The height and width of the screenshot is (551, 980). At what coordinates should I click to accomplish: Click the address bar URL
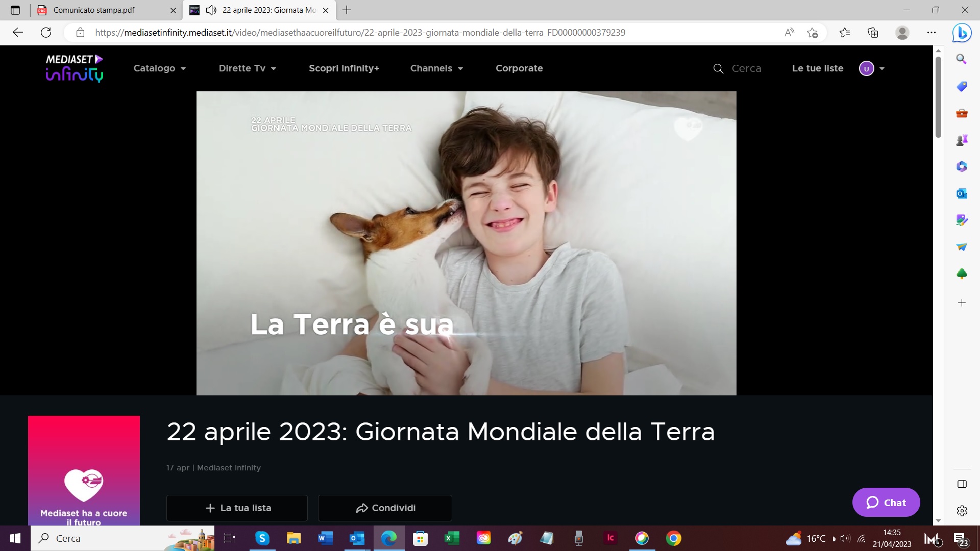tap(360, 33)
